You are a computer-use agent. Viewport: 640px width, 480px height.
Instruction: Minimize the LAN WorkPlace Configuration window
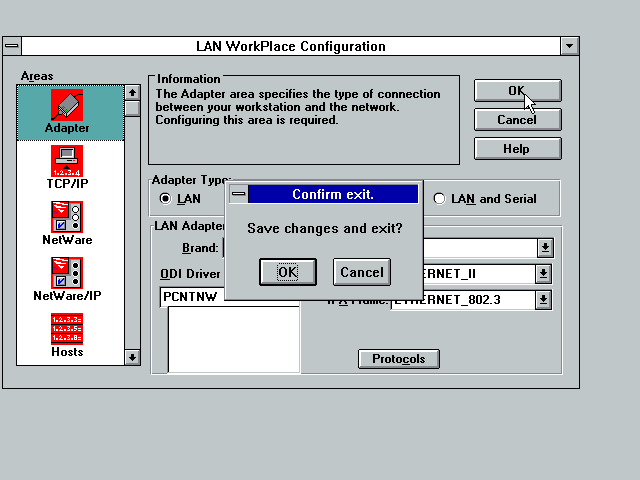pyautogui.click(x=570, y=46)
